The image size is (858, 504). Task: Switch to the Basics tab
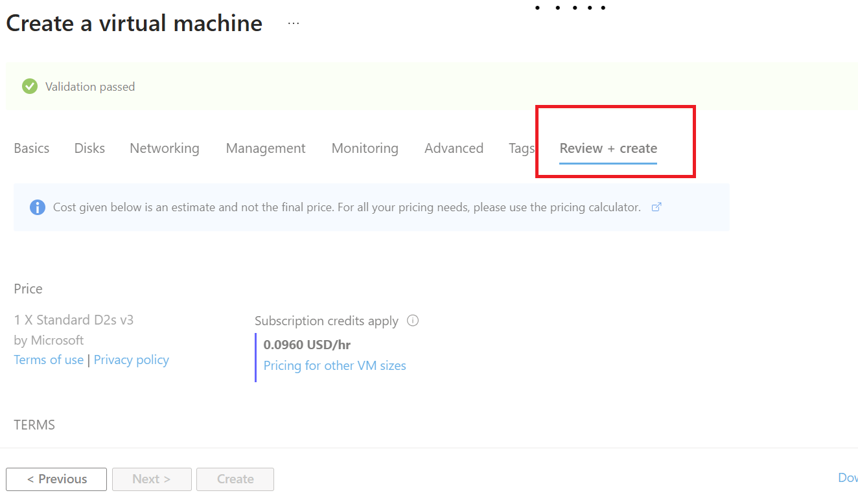pos(32,148)
